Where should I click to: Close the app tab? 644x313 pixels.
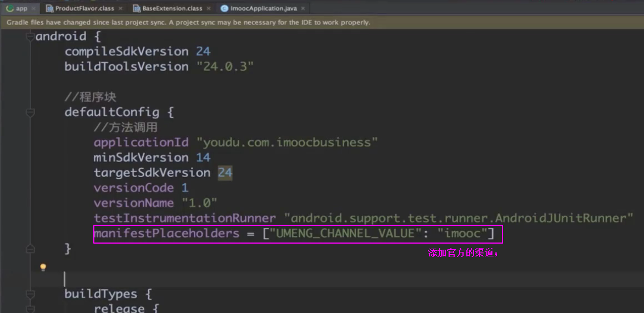coord(33,8)
